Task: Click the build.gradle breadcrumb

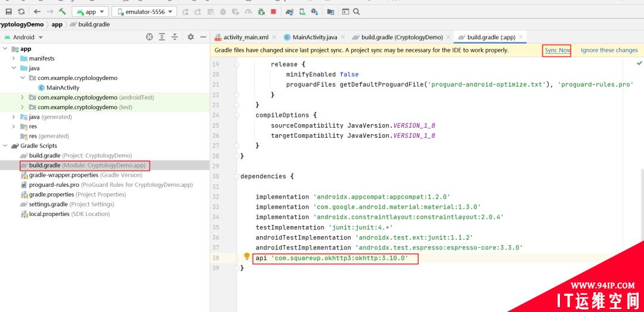Action: point(89,24)
